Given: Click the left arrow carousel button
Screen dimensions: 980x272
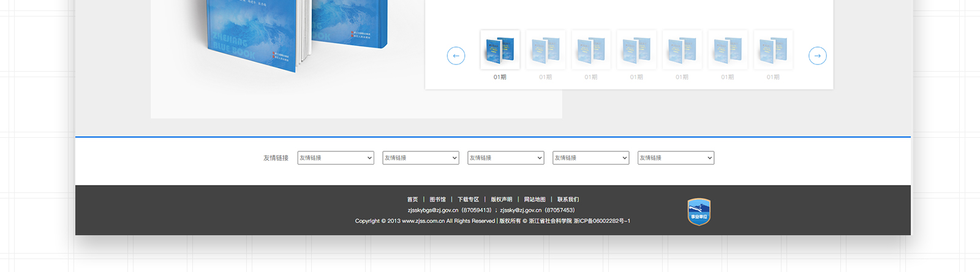Looking at the screenshot, I should click(x=456, y=56).
